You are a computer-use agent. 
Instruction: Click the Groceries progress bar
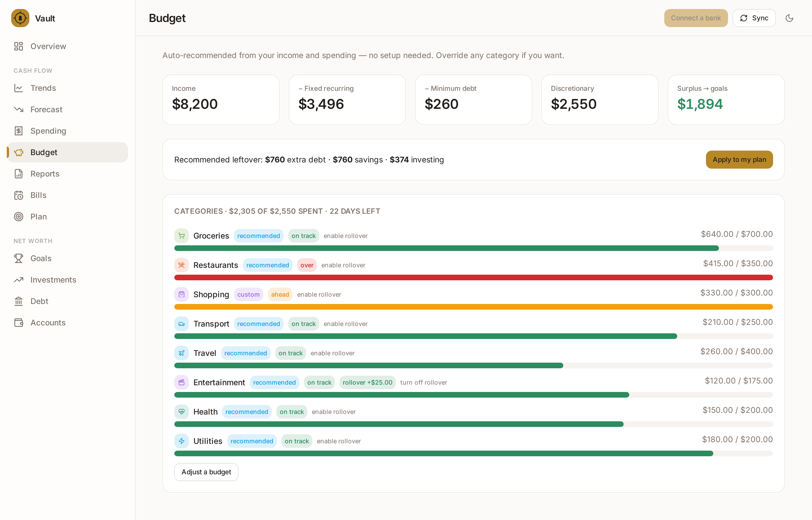pyautogui.click(x=473, y=248)
